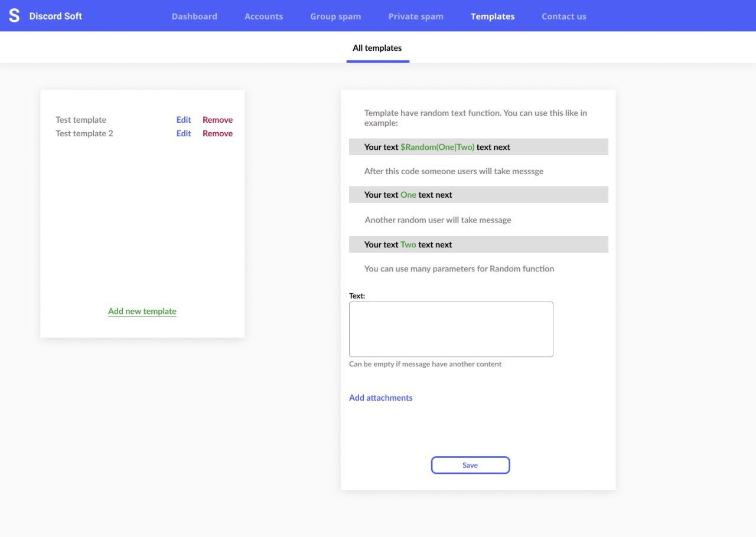The height and width of the screenshot is (537, 756).
Task: Click the Add new template link
Action: [142, 311]
